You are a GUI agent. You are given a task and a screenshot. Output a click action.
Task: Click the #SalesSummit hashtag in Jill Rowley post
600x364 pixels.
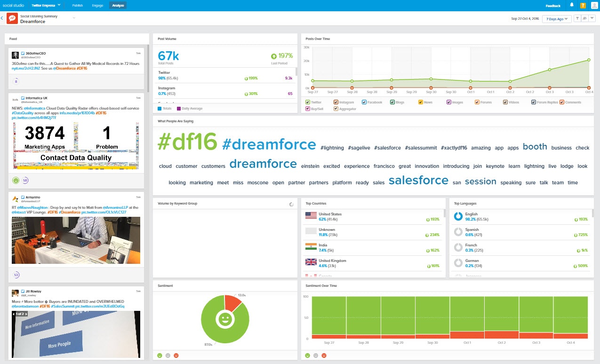tap(63, 306)
